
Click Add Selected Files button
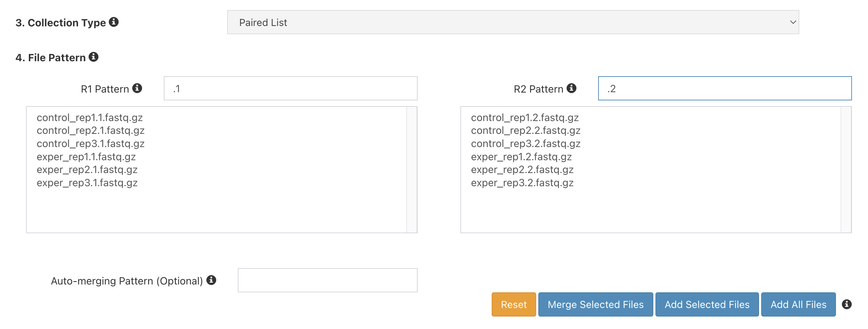coord(707,304)
